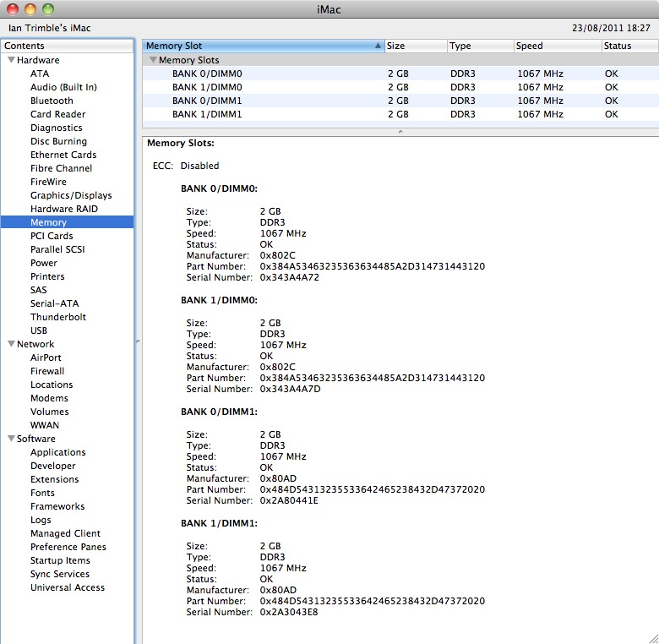Viewport: 659px width, 644px height.
Task: Open Locations under Network
Action: click(x=52, y=385)
